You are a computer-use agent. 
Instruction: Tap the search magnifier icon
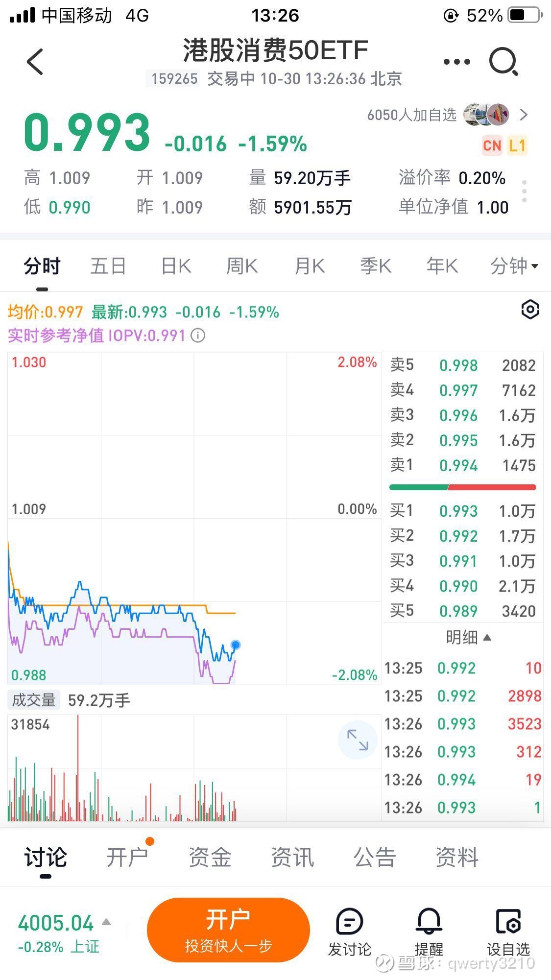[503, 62]
